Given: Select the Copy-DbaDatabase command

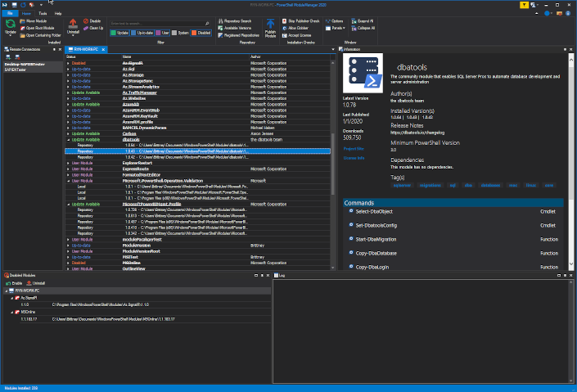Looking at the screenshot, I should coord(453,253).
